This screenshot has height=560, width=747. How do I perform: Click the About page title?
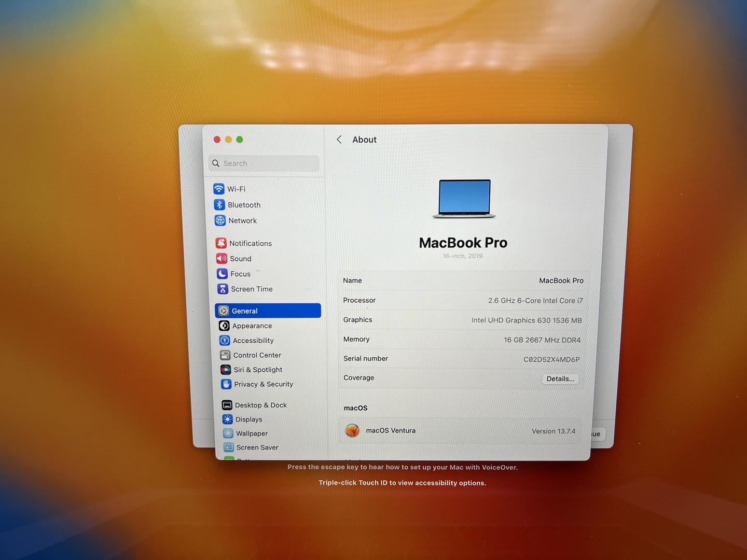pos(364,139)
